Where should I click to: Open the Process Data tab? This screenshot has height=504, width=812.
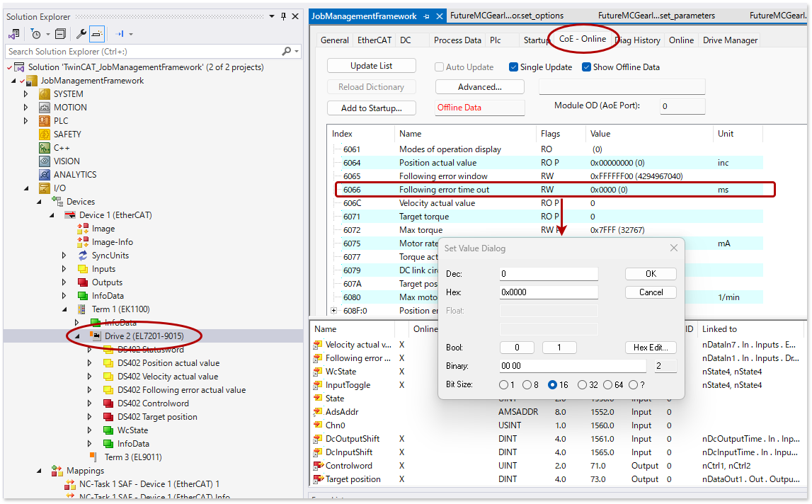(x=457, y=40)
